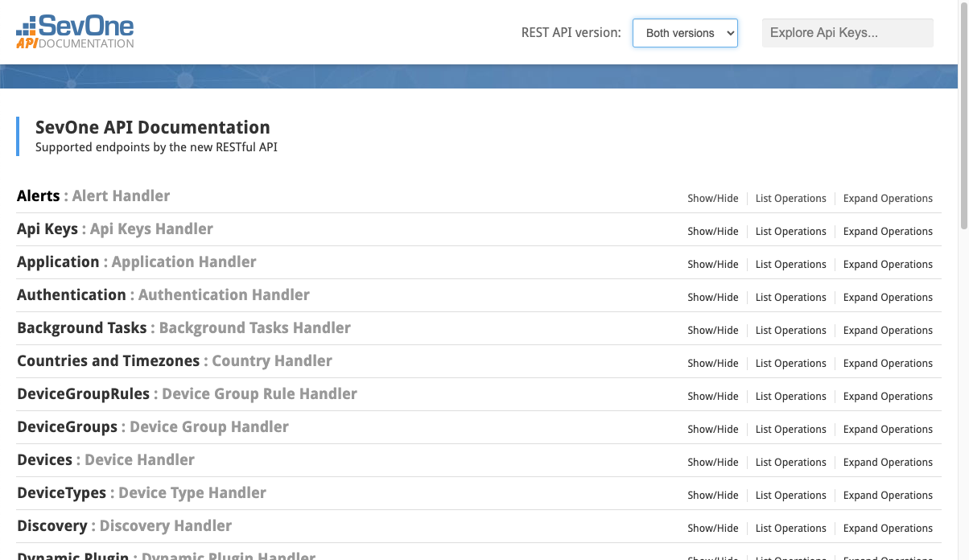Screen dimensions: 969x560
Task: Click the 'REST API version:' label
Action: pos(571,33)
